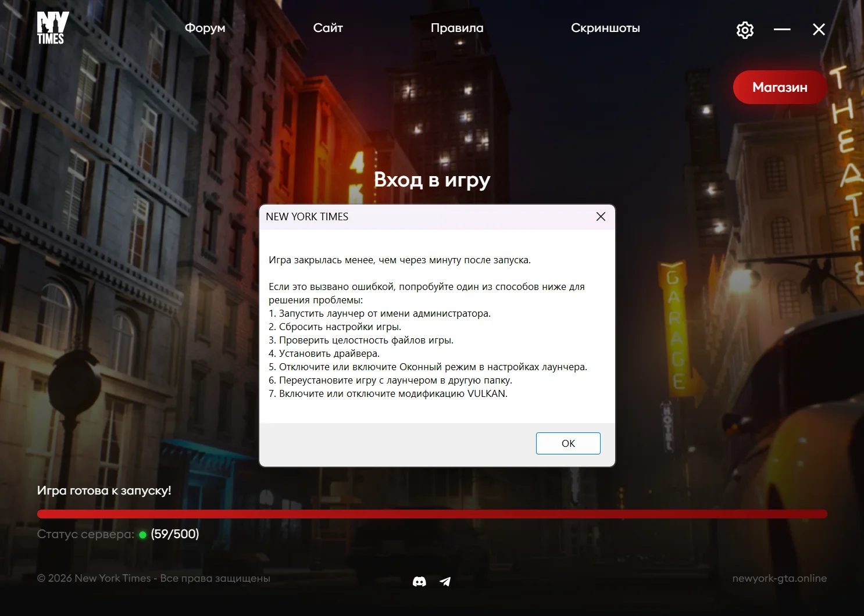Open the Правила page
This screenshot has height=616, width=864.
tap(457, 28)
